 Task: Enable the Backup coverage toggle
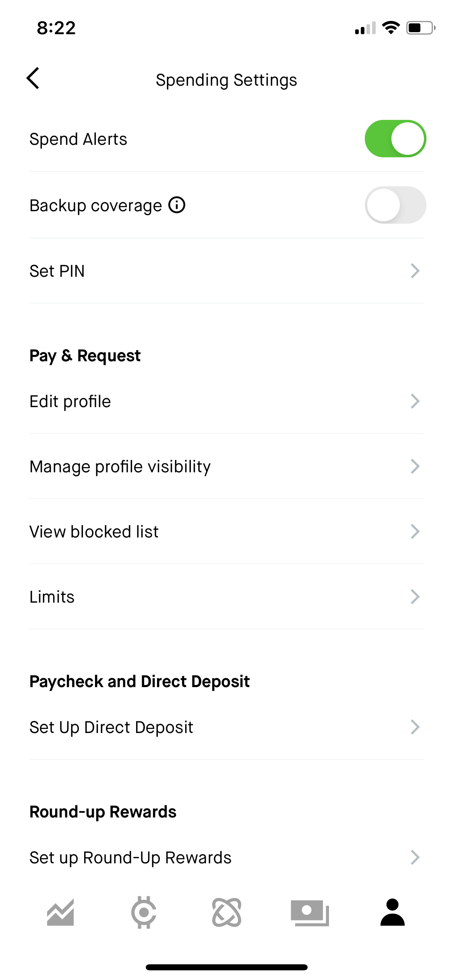[395, 205]
